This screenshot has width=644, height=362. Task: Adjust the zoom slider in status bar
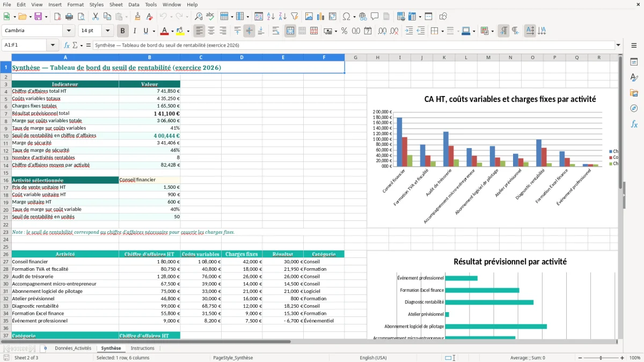601,358
